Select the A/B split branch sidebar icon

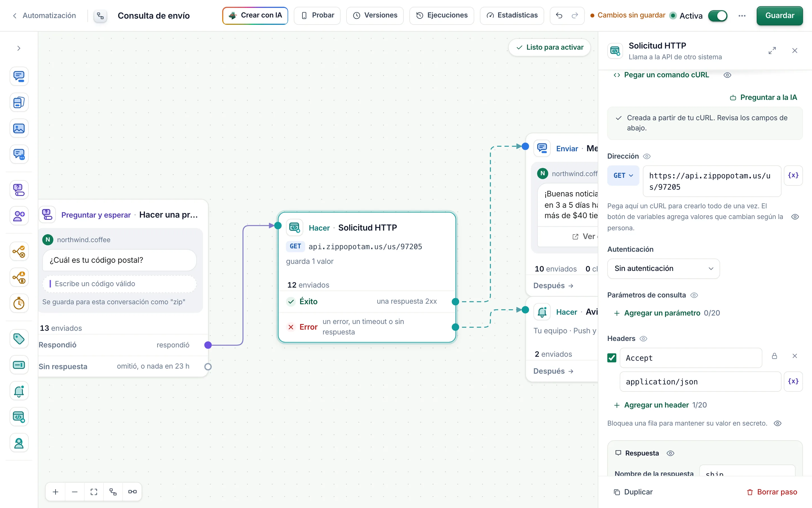coord(19,277)
